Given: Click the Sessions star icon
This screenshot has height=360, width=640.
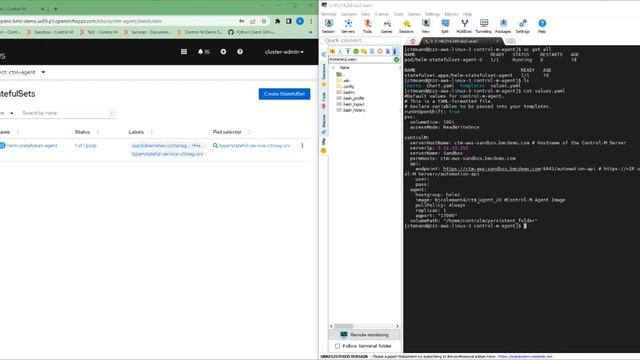Looking at the screenshot, I should click(x=406, y=26).
